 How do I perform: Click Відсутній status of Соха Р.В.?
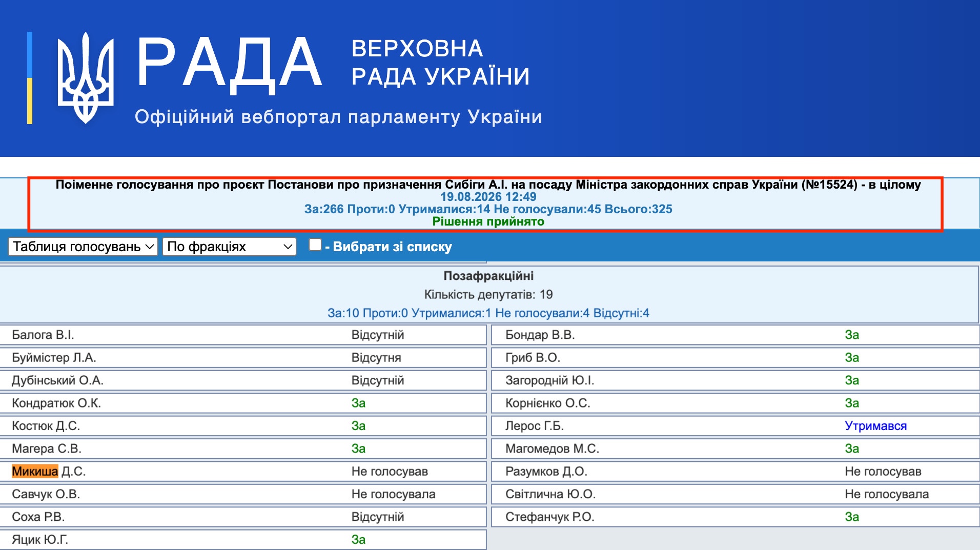pos(378,517)
